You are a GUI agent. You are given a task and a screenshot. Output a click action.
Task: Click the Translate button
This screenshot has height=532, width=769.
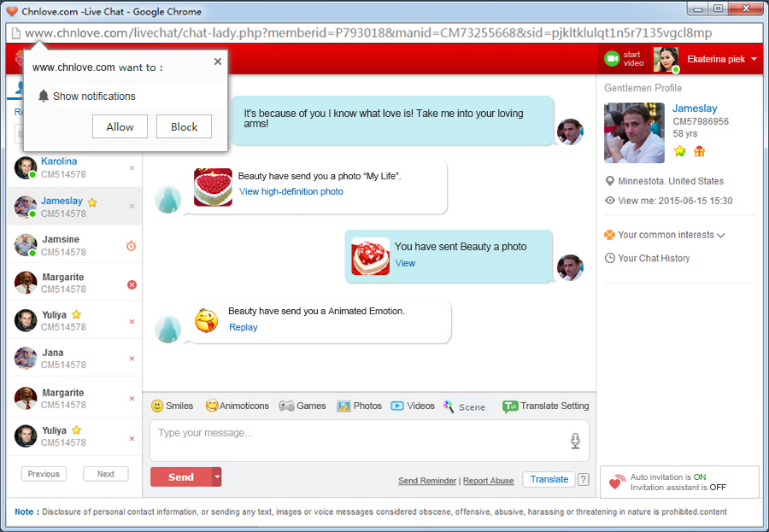click(549, 479)
